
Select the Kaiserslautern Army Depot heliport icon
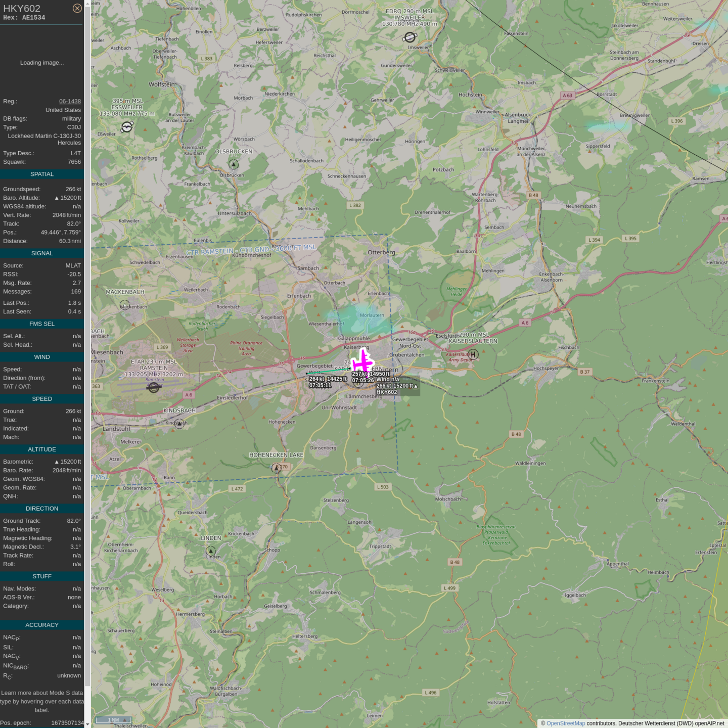473,354
